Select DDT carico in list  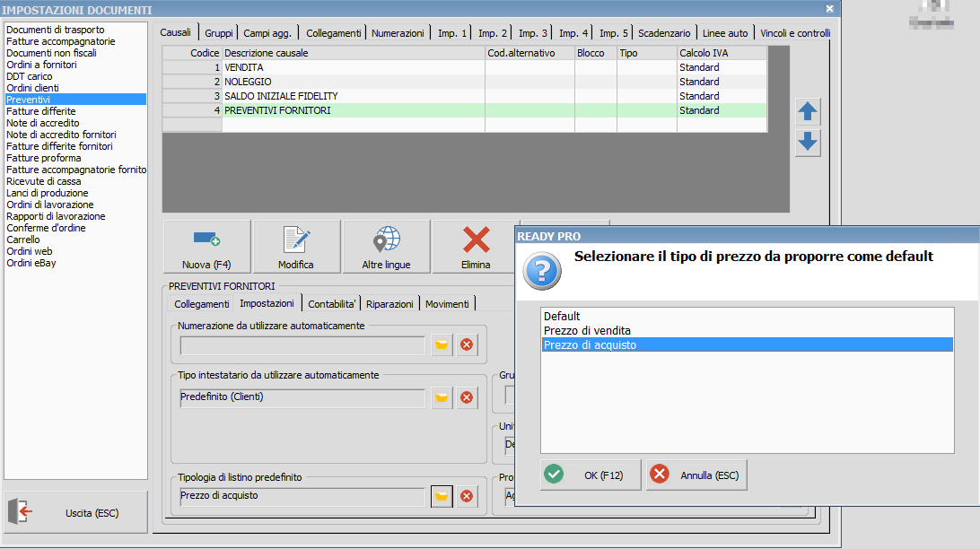75,76
